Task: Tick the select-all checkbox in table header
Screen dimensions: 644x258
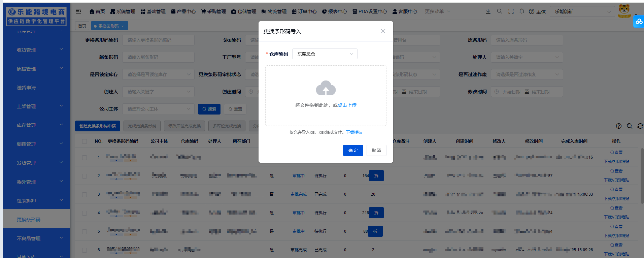Action: [84, 141]
